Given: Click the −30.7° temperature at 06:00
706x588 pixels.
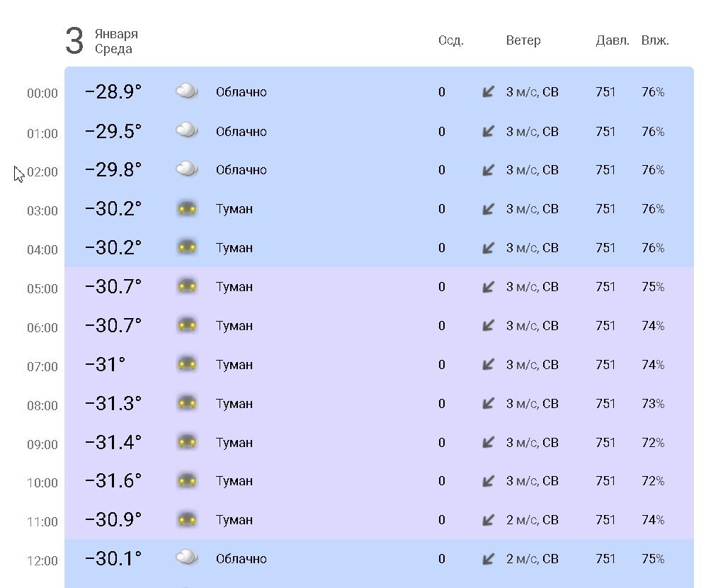Looking at the screenshot, I should [x=113, y=325].
